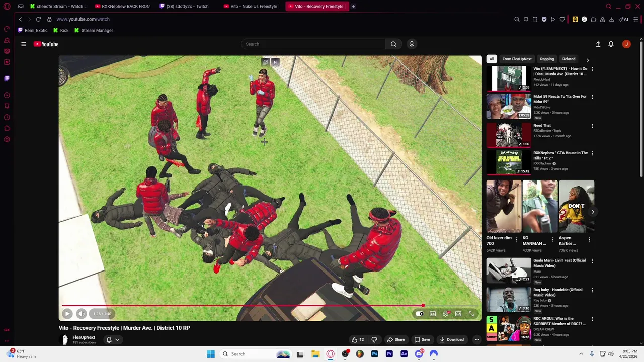Toggle the autoplay switch in the player
644x362 pixels.
(x=420, y=314)
